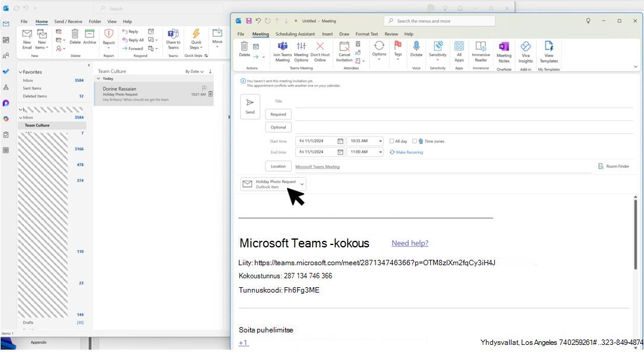Click Make Recurring link
The width and height of the screenshot is (644, 355).
pyautogui.click(x=406, y=152)
